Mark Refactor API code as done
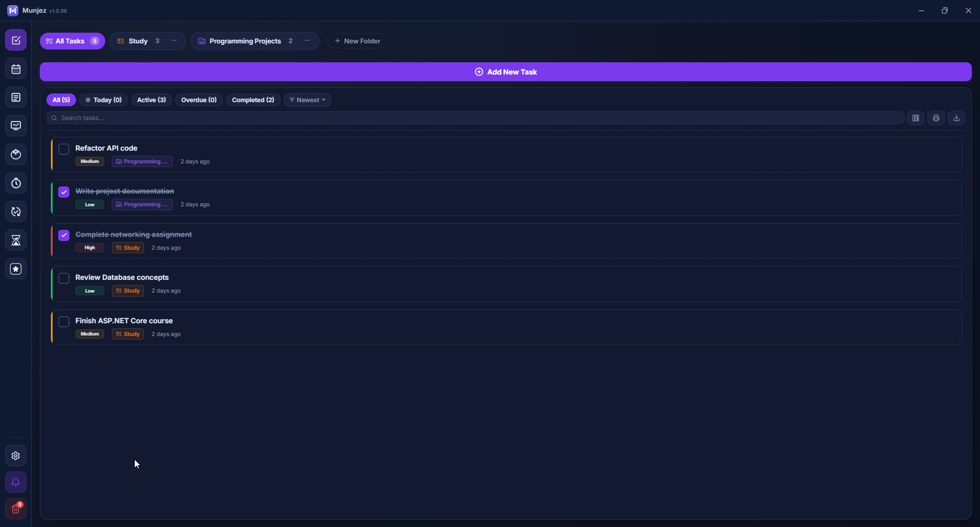 [64, 149]
